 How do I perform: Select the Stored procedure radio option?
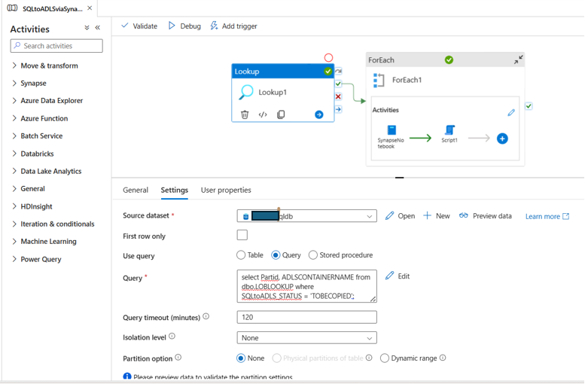pos(312,255)
